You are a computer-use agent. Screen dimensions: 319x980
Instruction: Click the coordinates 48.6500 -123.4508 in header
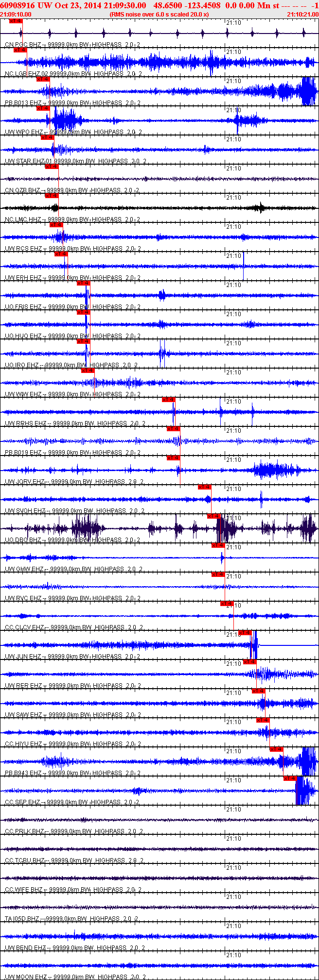tap(187, 5)
